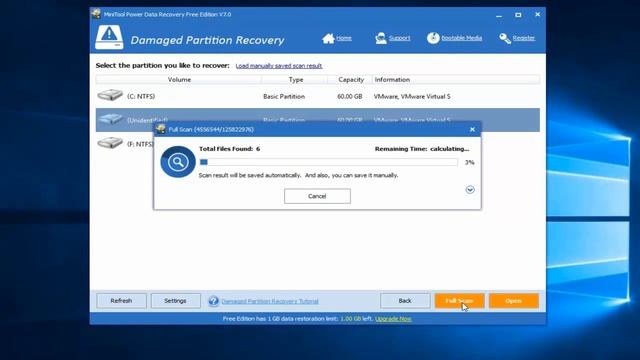This screenshot has width=640, height=360.
Task: Click the MiniTool app icon in title bar
Action: [96, 14]
